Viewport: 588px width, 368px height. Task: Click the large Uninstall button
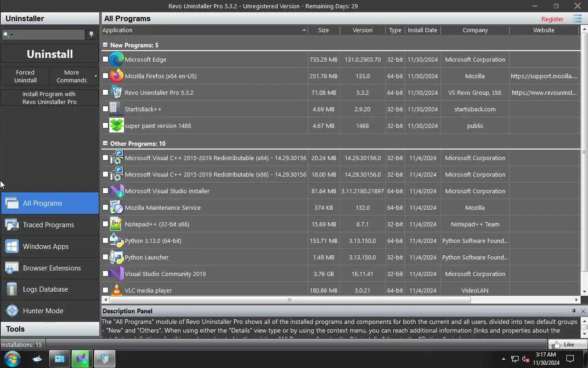(x=50, y=54)
